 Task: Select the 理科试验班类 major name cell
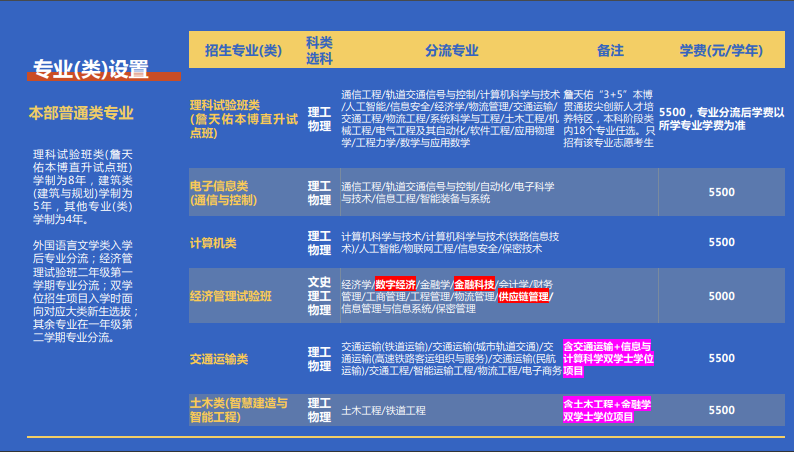[x=244, y=119]
